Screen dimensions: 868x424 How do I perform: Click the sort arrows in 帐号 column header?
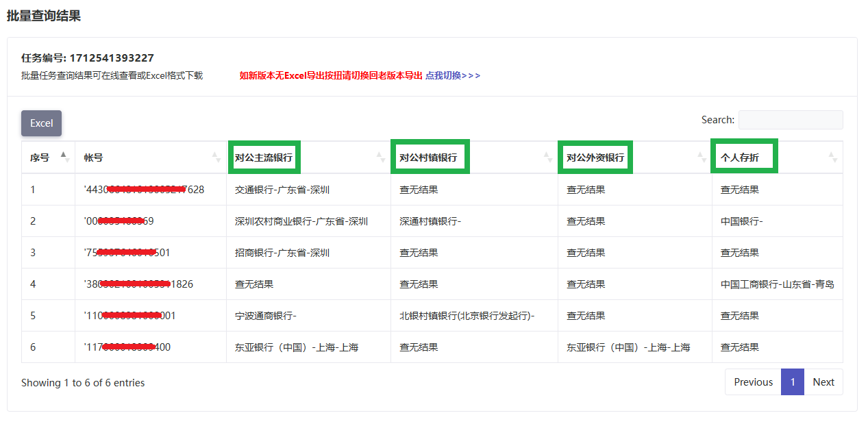[216, 157]
